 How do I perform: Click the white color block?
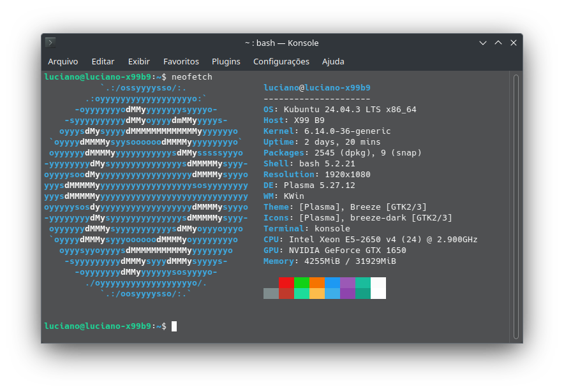378,288
